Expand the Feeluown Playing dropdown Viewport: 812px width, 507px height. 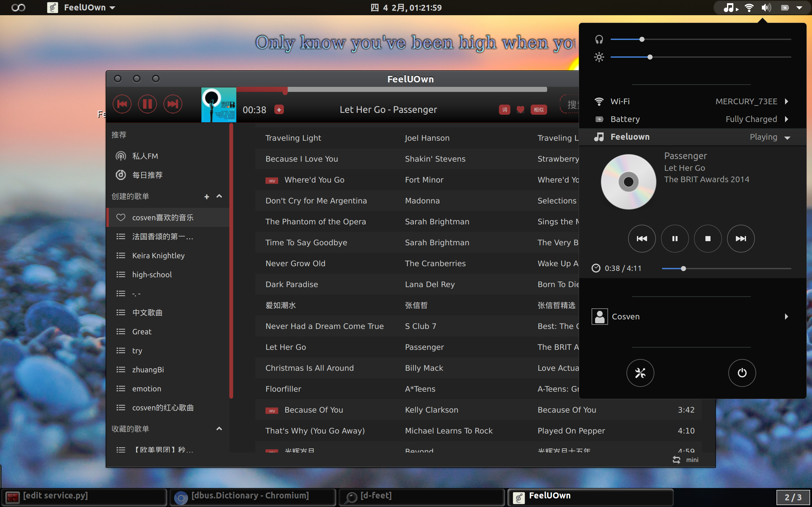coord(788,138)
